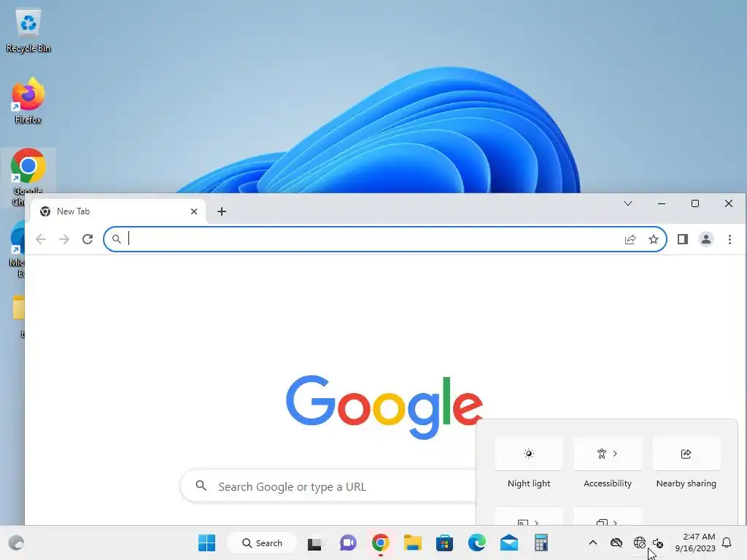Go forward in Chrome history
This screenshot has width=747, height=560.
pos(64,239)
